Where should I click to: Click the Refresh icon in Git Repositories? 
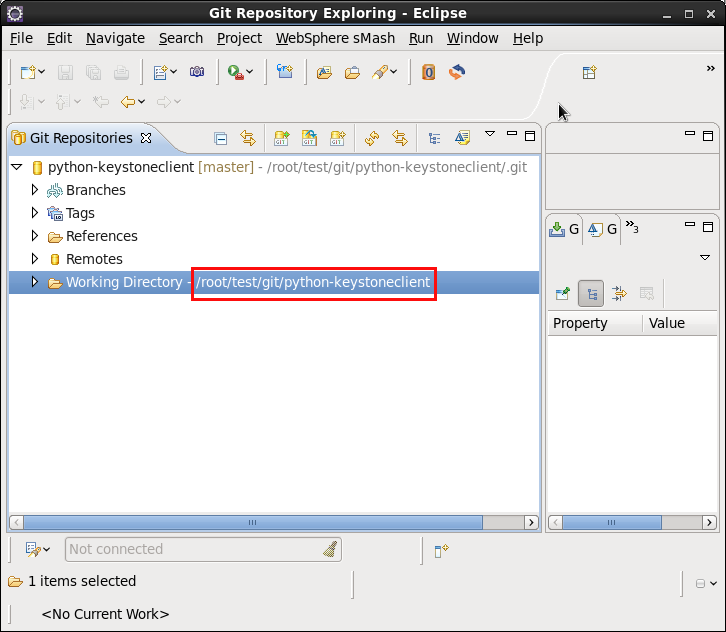coord(372,138)
